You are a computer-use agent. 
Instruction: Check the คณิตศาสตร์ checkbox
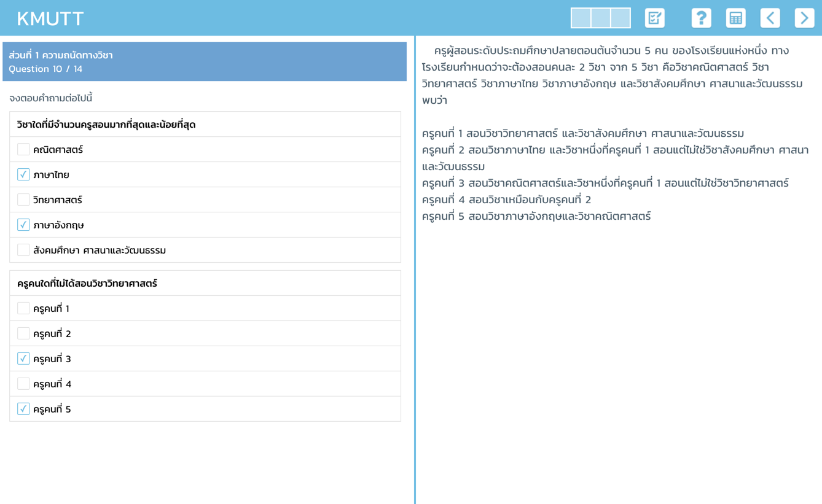tap(23, 149)
